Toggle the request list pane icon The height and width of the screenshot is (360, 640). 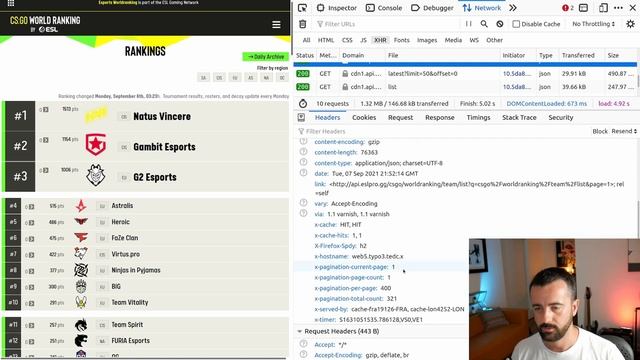pos(301,118)
